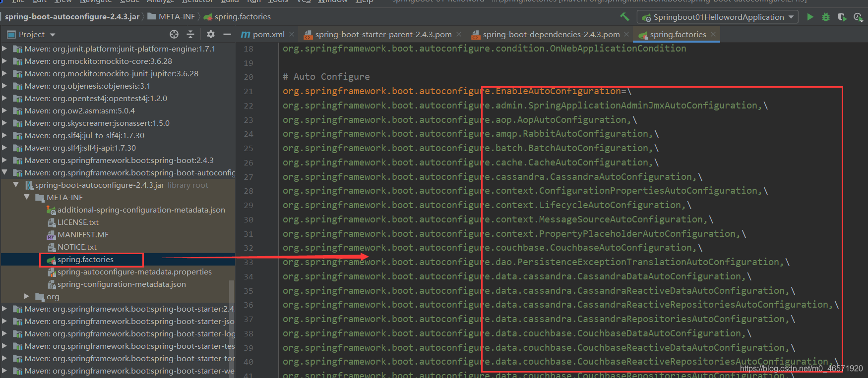Hide the Project tool window with the minus icon
The height and width of the screenshot is (378, 868).
pos(227,34)
